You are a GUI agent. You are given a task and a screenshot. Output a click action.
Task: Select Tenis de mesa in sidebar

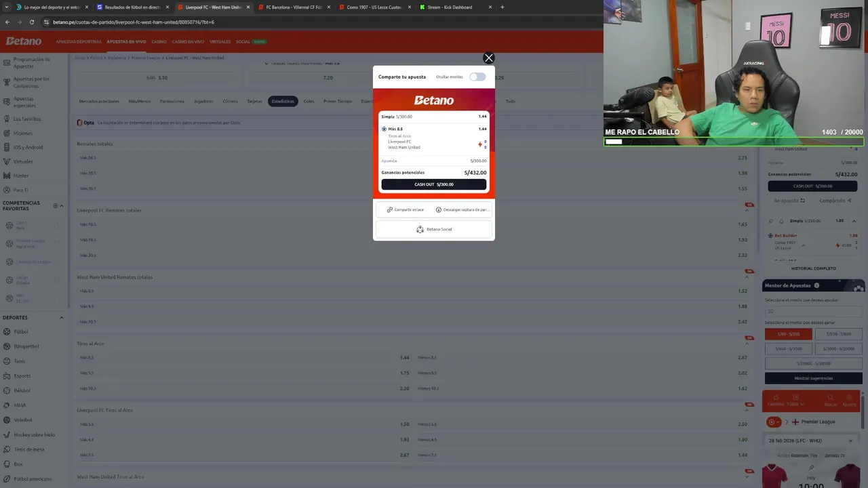click(29, 449)
